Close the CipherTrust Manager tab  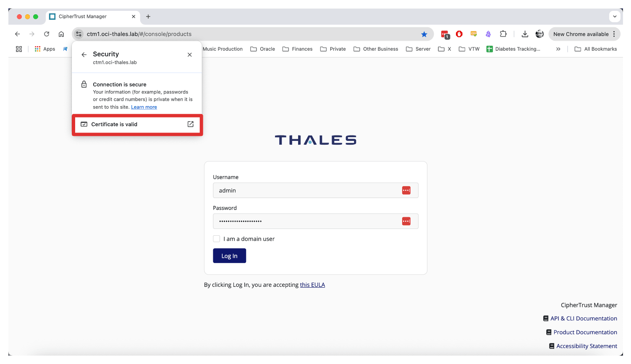click(134, 16)
